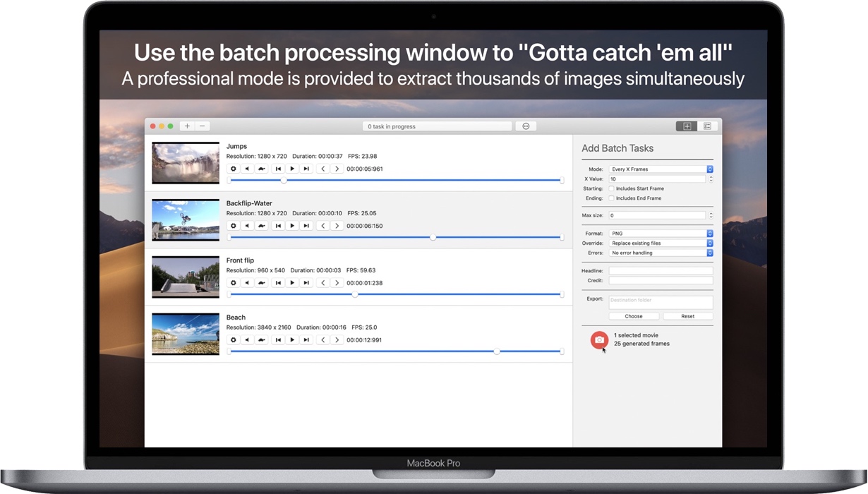
Task: Open settings gear for the Jumps video
Action: click(234, 168)
